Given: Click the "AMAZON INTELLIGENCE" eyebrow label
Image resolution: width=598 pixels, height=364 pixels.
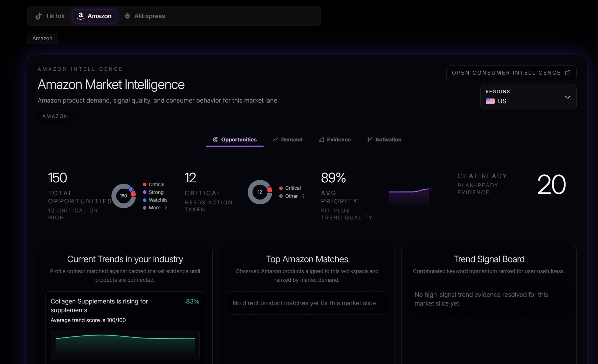Looking at the screenshot, I should pos(80,69).
